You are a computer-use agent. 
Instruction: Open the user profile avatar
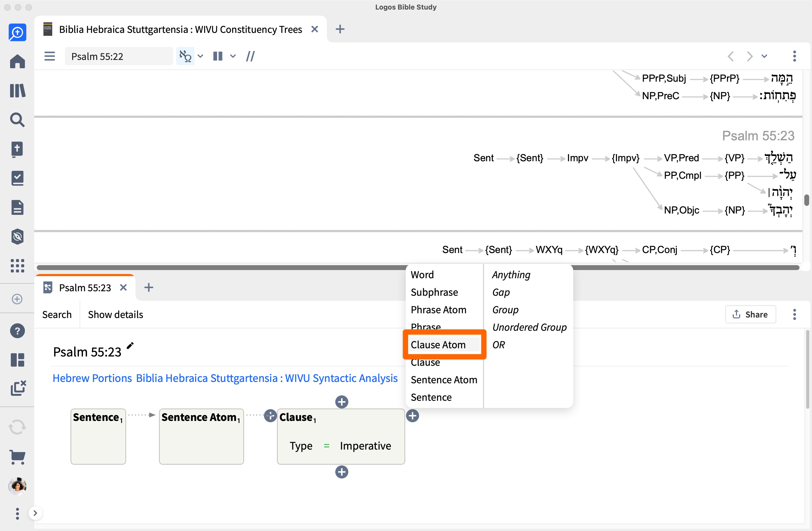click(17, 486)
